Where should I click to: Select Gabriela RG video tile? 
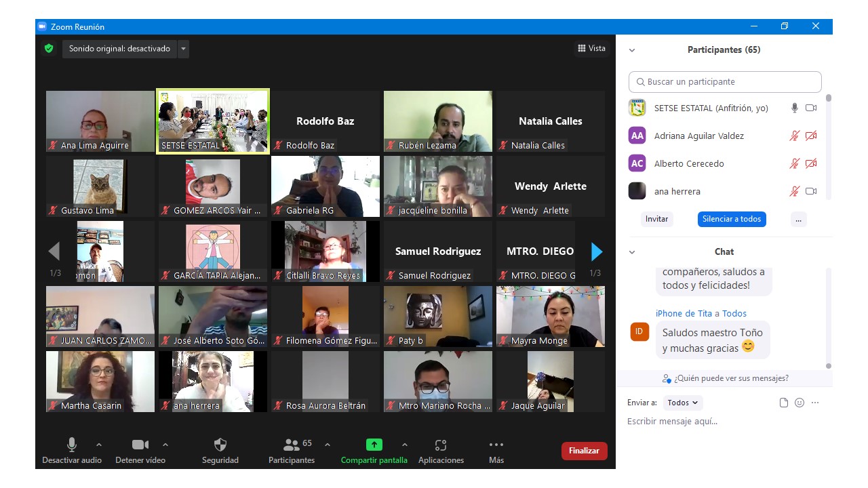(325, 186)
